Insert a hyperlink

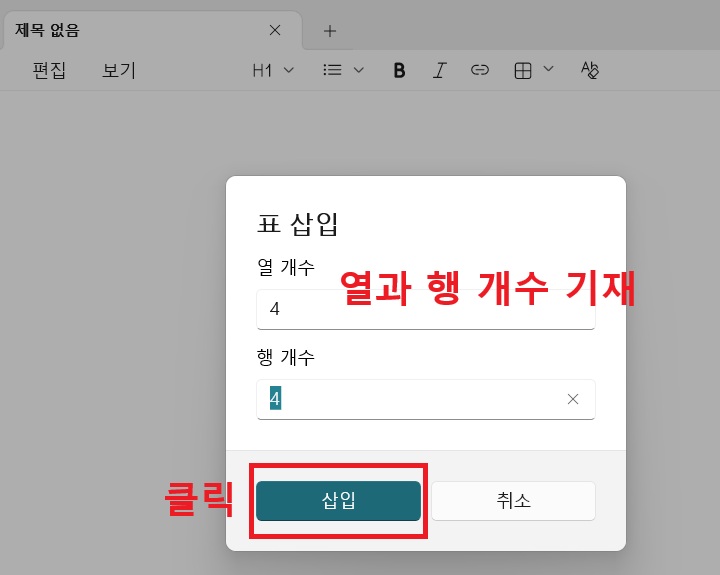pyautogui.click(x=479, y=70)
